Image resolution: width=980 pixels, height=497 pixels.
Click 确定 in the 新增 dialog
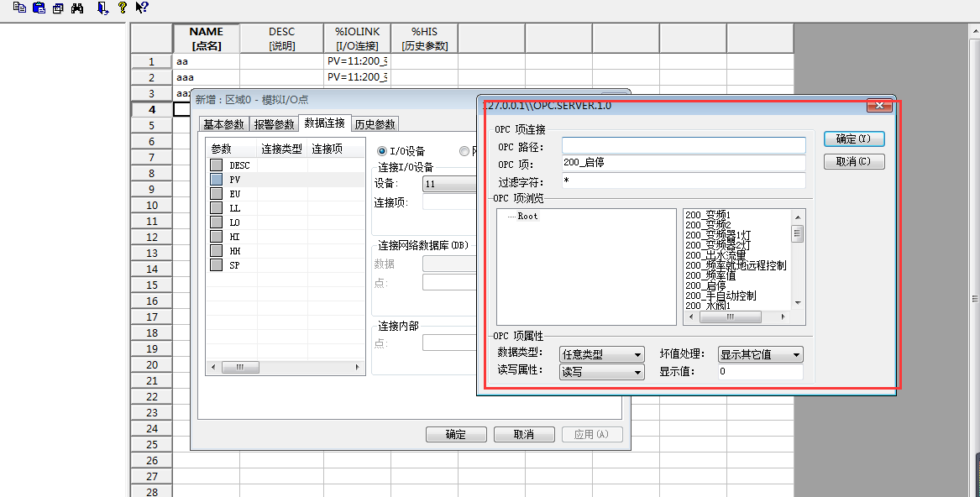click(x=456, y=435)
